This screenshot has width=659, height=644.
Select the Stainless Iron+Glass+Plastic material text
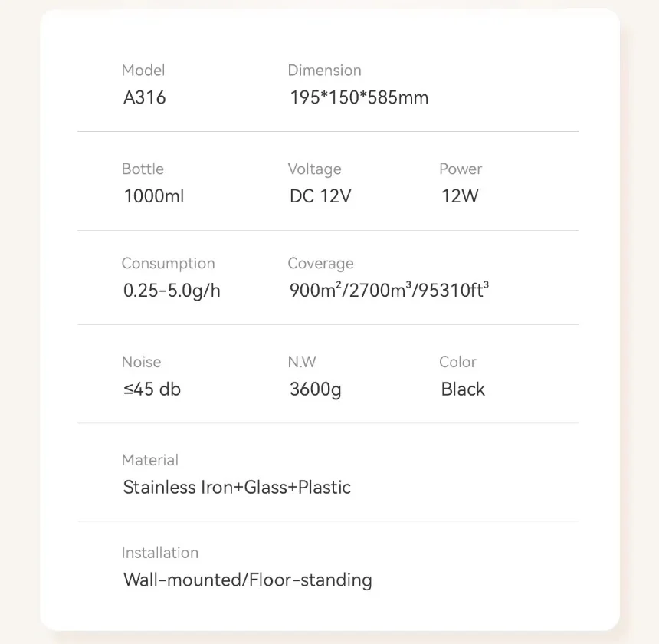(237, 488)
